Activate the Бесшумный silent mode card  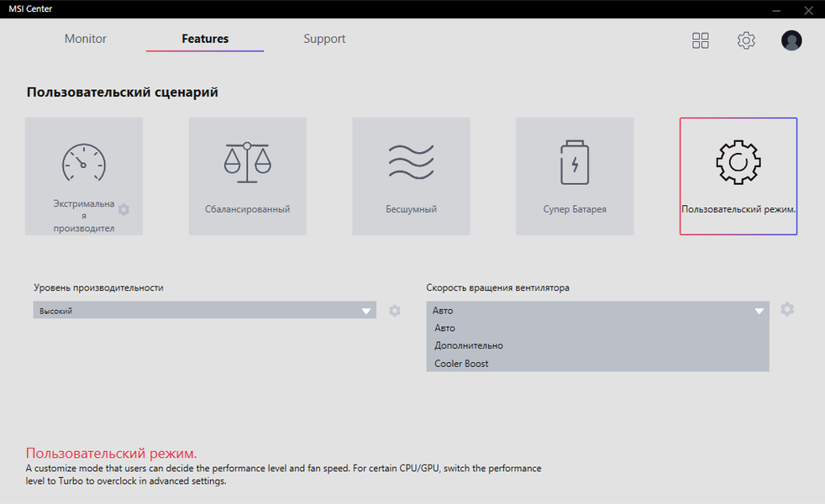[411, 176]
